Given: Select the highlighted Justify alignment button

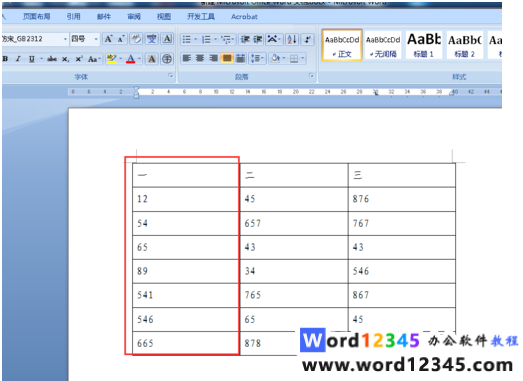Looking at the screenshot, I should click(x=227, y=59).
